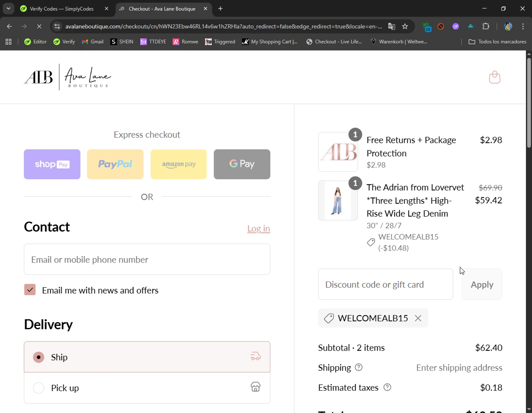Image resolution: width=532 pixels, height=413 pixels.
Task: Open the red blocked-circle extension icon
Action: pyautogui.click(x=441, y=27)
